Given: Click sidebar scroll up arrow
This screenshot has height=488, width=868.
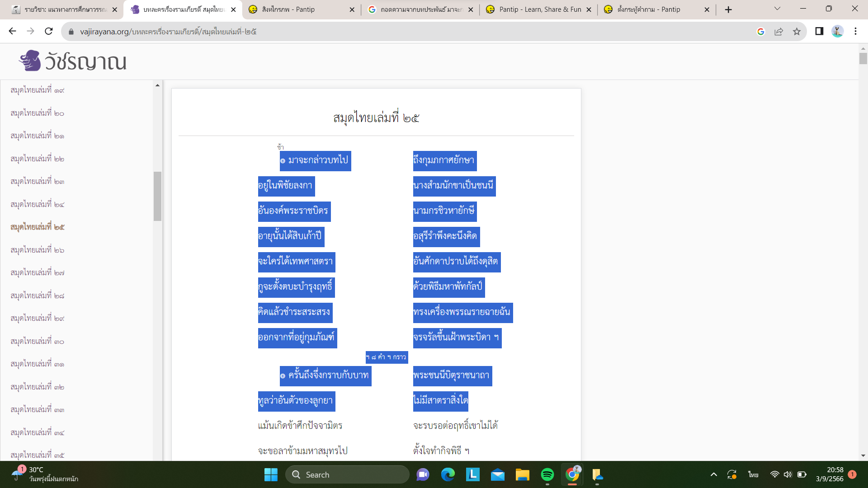Looking at the screenshot, I should coord(157,85).
